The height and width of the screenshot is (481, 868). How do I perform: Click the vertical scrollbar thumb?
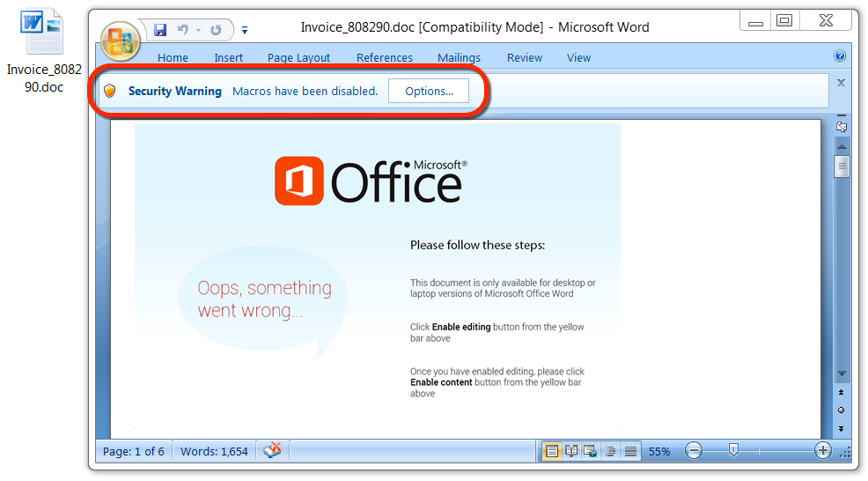842,166
